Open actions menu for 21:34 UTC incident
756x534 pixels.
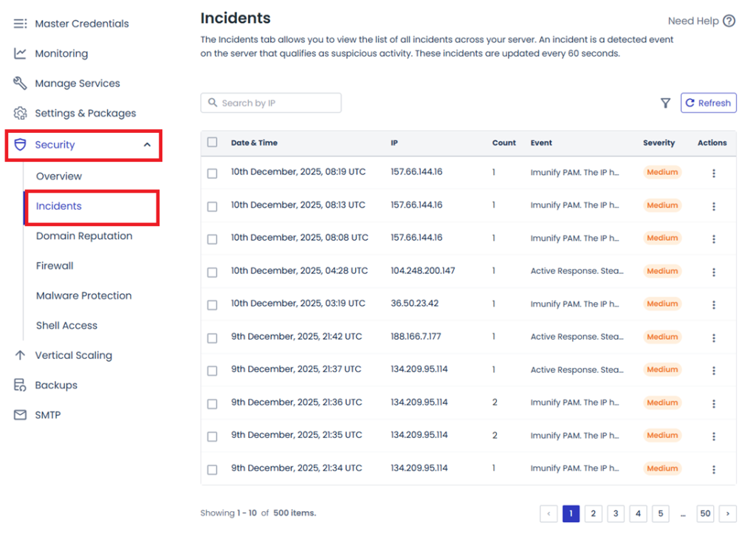(714, 469)
